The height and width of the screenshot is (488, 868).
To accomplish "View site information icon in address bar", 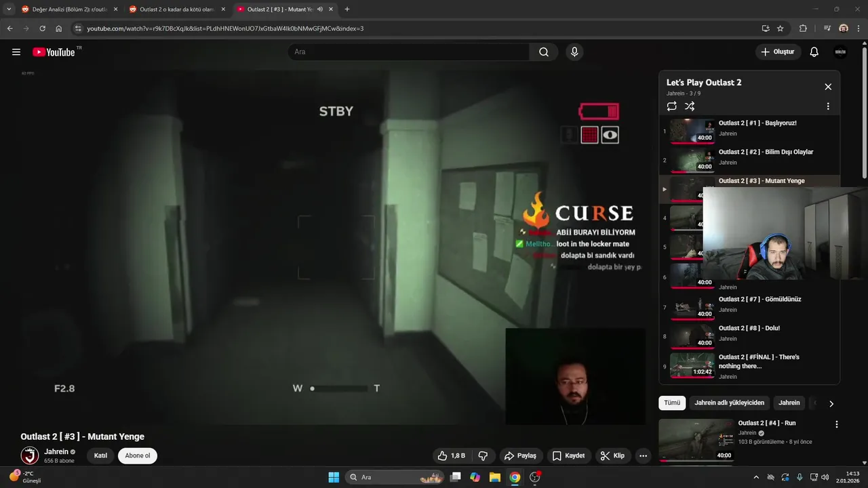I will pos(78,28).
